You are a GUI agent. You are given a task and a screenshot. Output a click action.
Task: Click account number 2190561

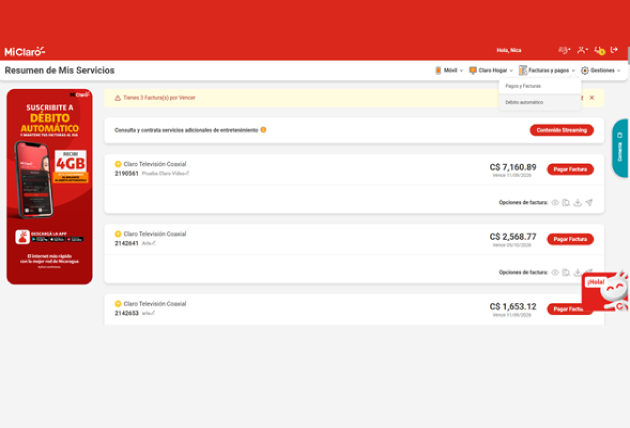coord(127,174)
